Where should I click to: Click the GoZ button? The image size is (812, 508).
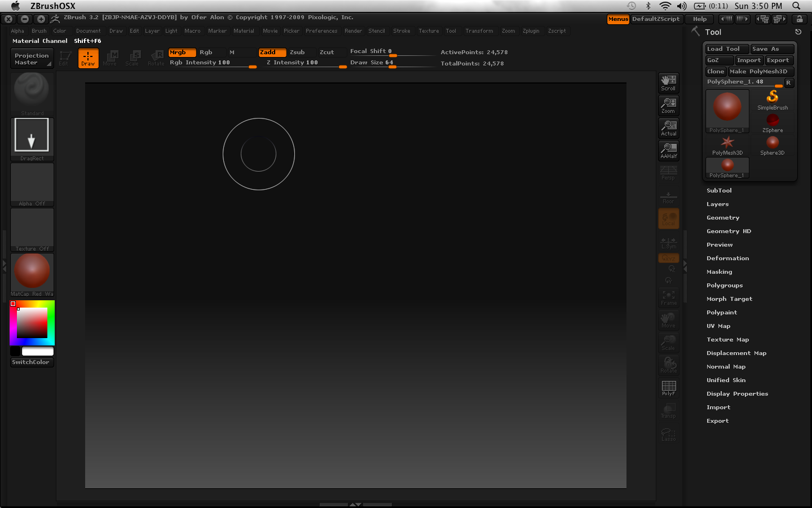coord(719,60)
